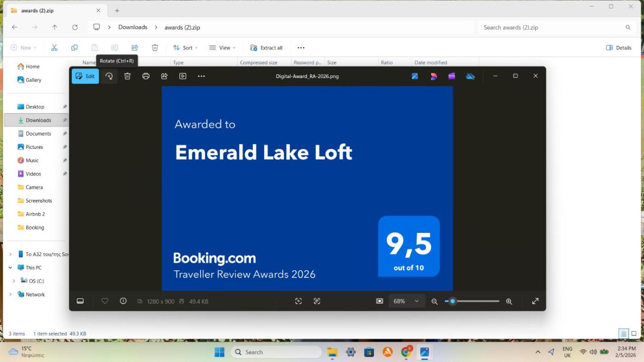Viewport: 644px width, 362px height.
Task: Open file info in Photos bottom bar
Action: click(x=123, y=301)
